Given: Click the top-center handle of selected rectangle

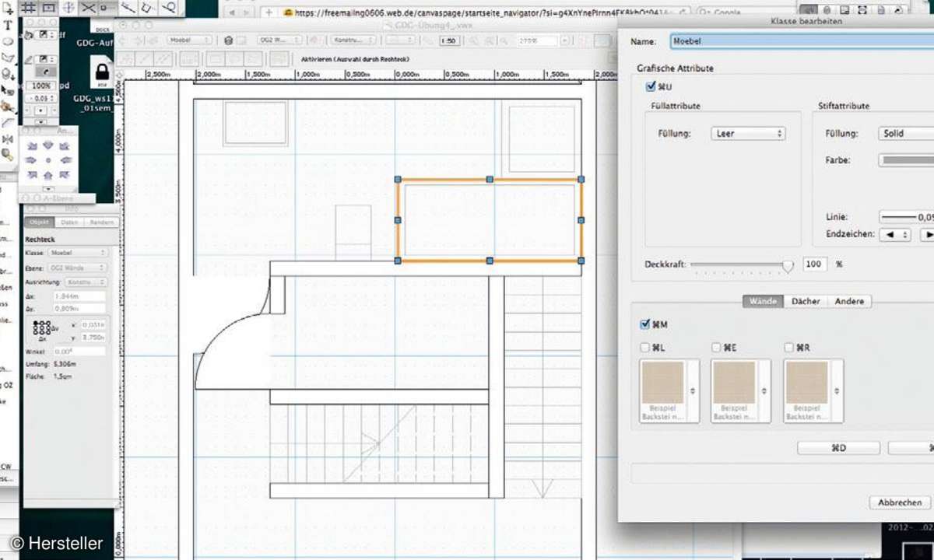Looking at the screenshot, I should (x=490, y=179).
